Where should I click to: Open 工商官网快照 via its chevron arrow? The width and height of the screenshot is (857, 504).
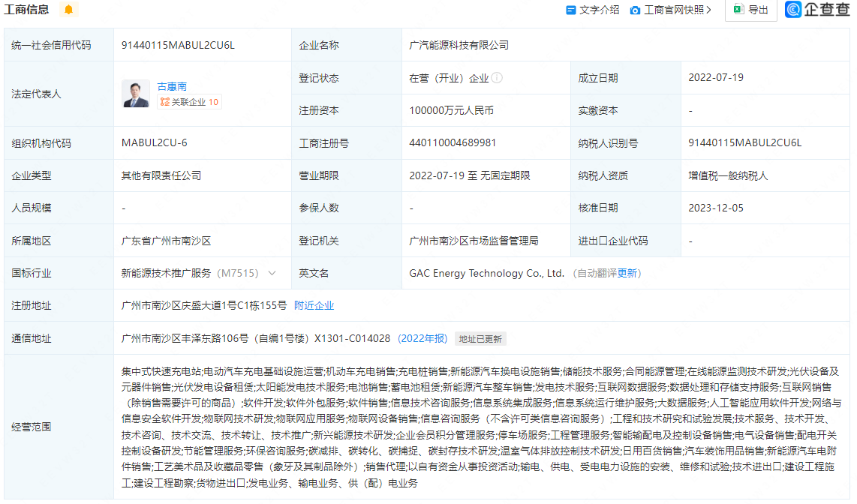[x=711, y=10]
